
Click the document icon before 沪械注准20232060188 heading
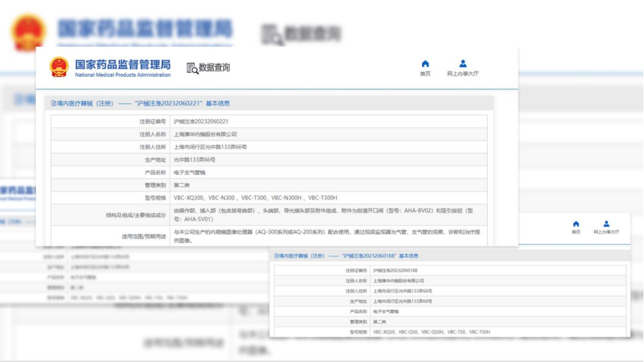(x=276, y=255)
